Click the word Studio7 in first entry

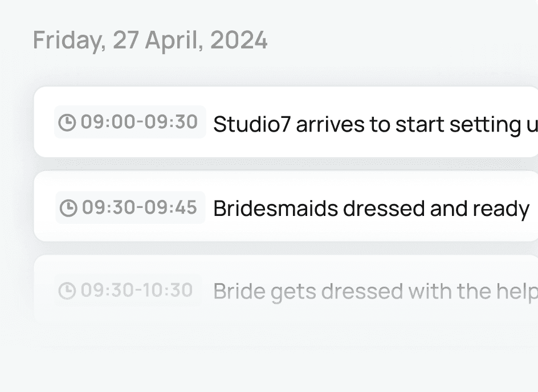(x=252, y=124)
